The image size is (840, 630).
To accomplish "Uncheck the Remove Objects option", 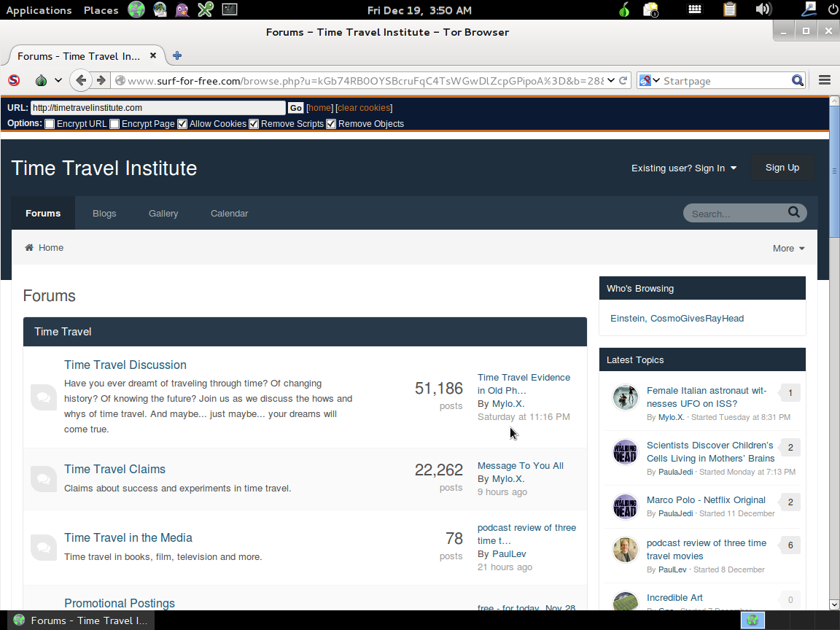I will click(331, 124).
